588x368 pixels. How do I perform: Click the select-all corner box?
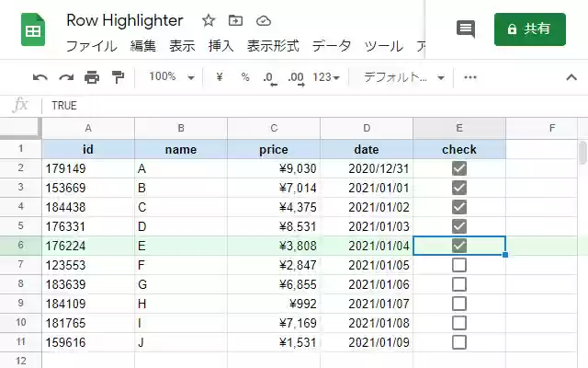click(x=19, y=128)
